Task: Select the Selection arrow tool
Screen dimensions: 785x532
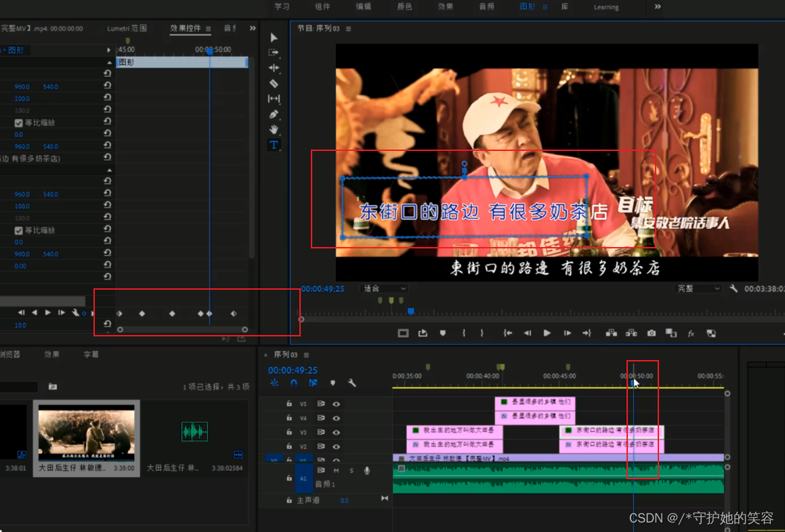Action: pyautogui.click(x=274, y=37)
